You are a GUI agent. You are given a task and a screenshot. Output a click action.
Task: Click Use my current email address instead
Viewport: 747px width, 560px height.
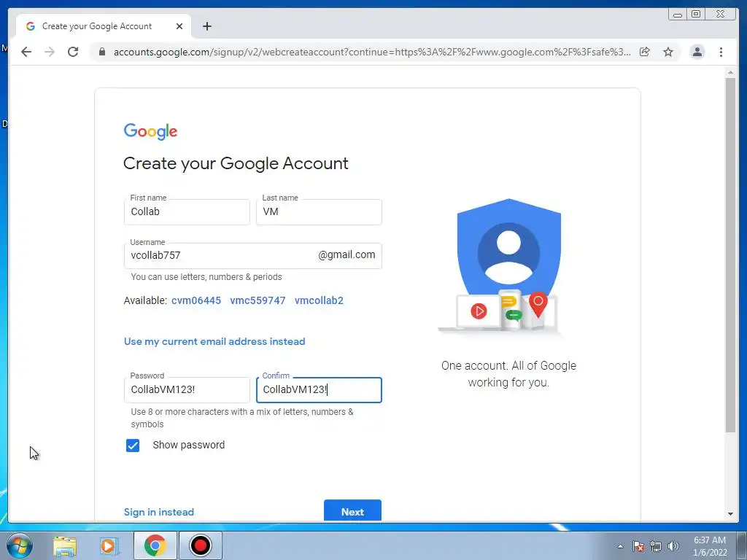tap(214, 341)
